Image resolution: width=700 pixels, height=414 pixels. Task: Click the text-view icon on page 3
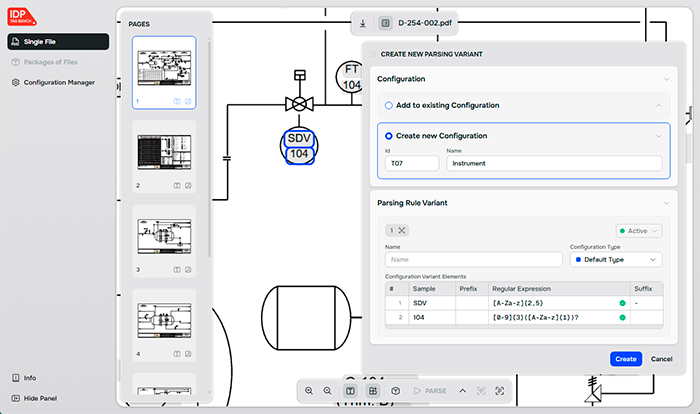tap(177, 270)
